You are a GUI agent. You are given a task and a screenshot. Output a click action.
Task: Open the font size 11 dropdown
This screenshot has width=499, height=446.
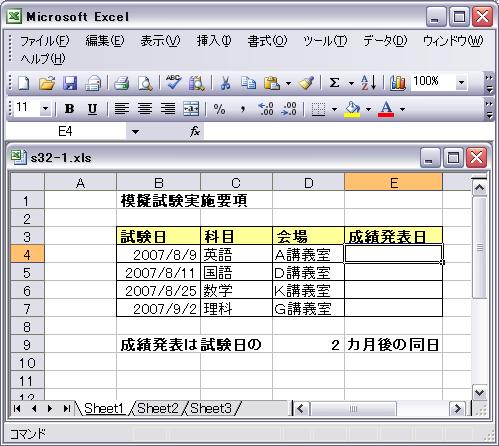[45, 109]
